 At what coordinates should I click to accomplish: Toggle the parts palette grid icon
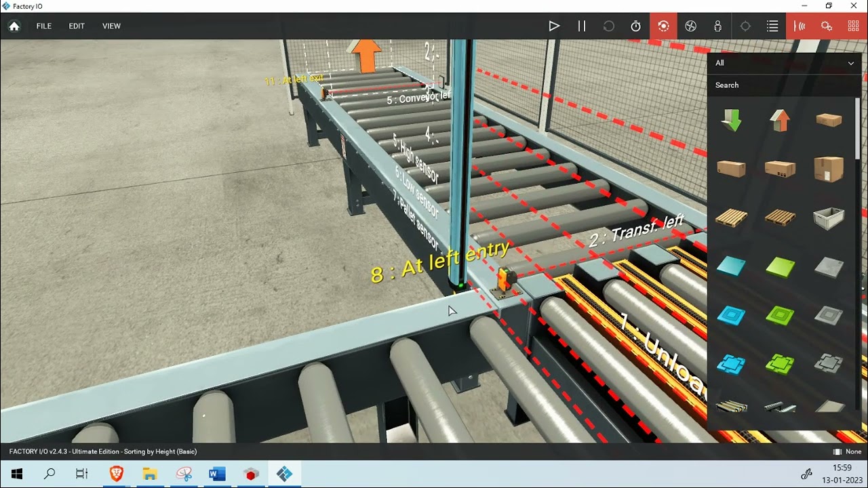[854, 26]
